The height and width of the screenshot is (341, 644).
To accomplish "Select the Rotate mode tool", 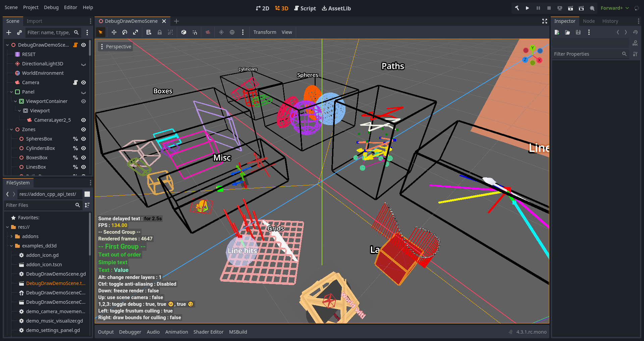I will point(125,32).
